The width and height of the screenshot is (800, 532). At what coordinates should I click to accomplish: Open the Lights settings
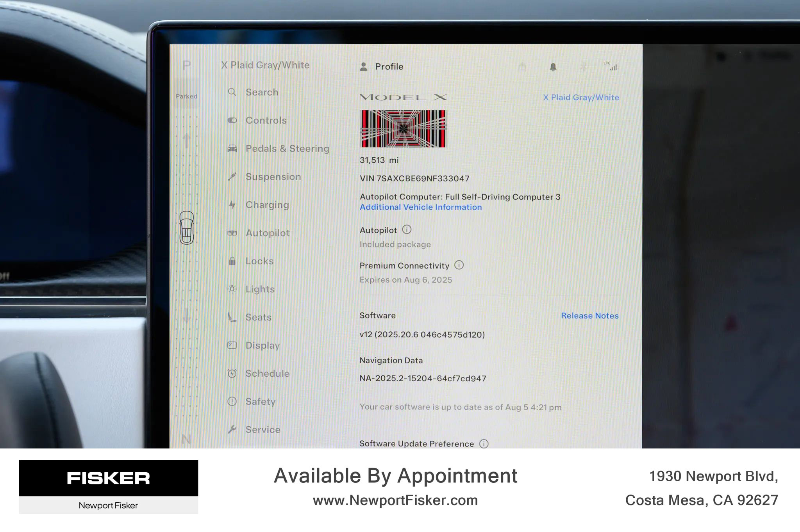260,289
